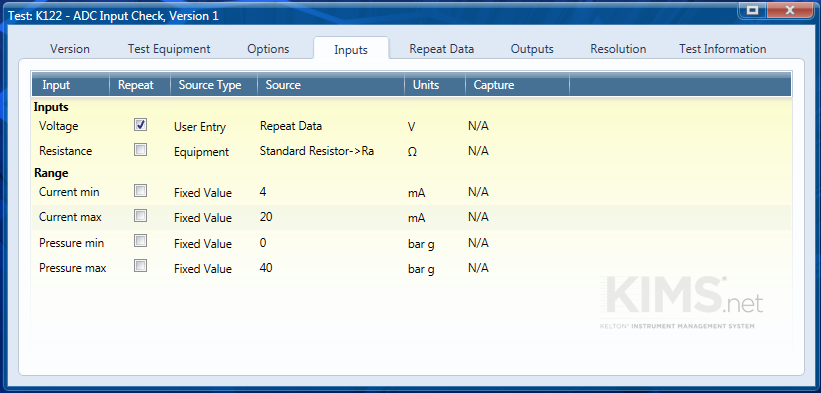The width and height of the screenshot is (821, 393).
Task: Open the Test Equipment tab
Action: (x=169, y=49)
